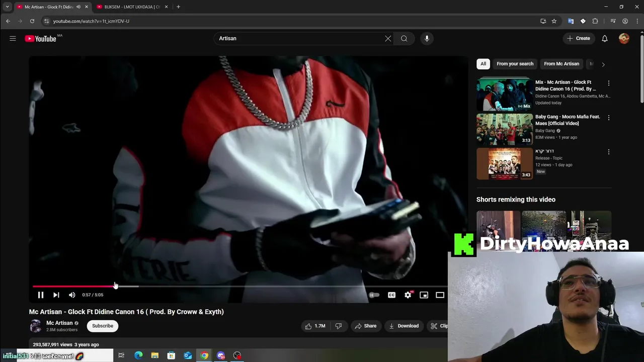Viewport: 644px width, 362px height.
Task: Click the video title Mc Artisan - Glock
Action: pyautogui.click(x=126, y=312)
